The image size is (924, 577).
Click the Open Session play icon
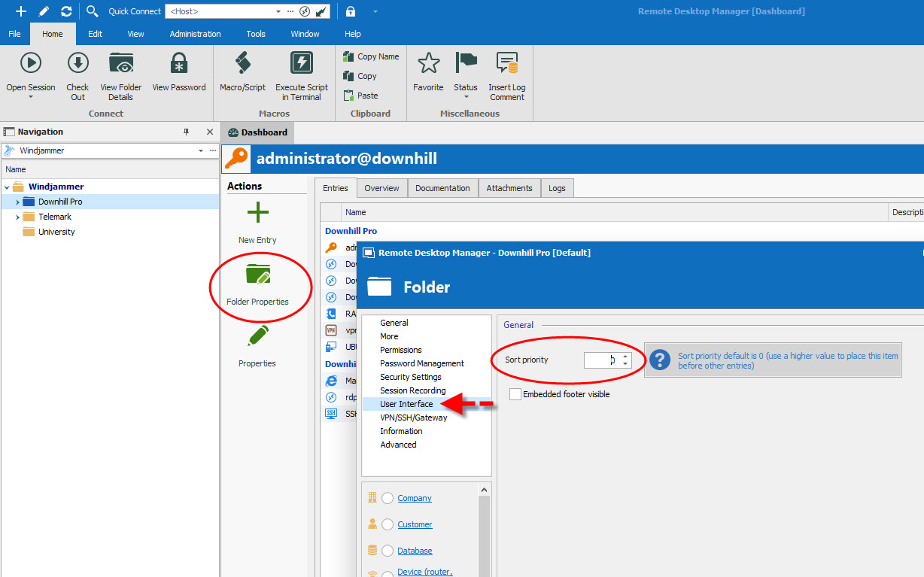(x=31, y=63)
